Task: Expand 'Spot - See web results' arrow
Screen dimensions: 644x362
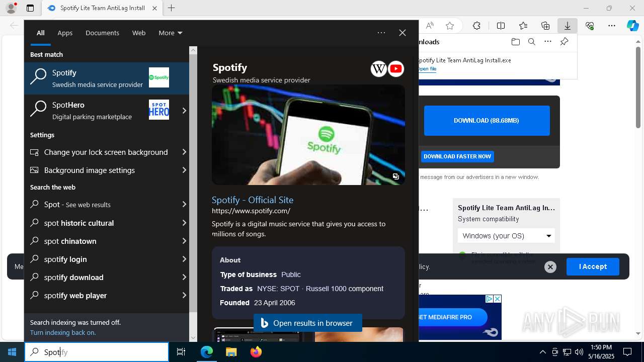Action: 184,204
